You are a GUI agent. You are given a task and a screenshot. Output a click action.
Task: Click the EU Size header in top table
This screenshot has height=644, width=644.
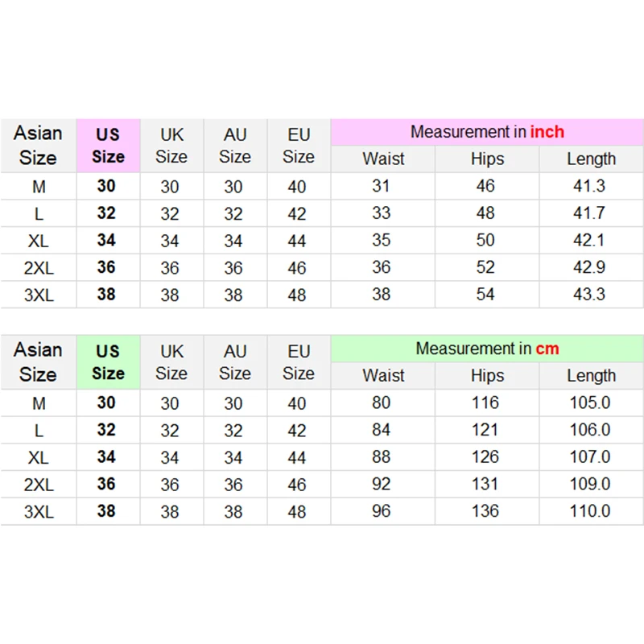click(x=299, y=146)
